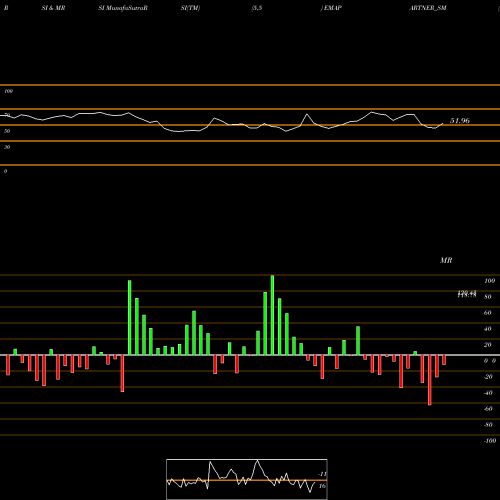
Task: Click the '-80' label on the MR axis
Action: (x=488, y=425)
